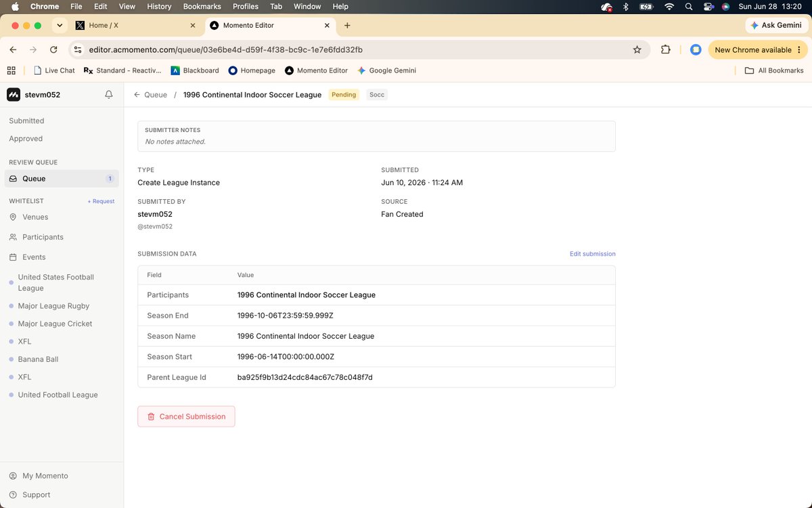Click the Bluetooth icon in menu bar

click(626, 7)
